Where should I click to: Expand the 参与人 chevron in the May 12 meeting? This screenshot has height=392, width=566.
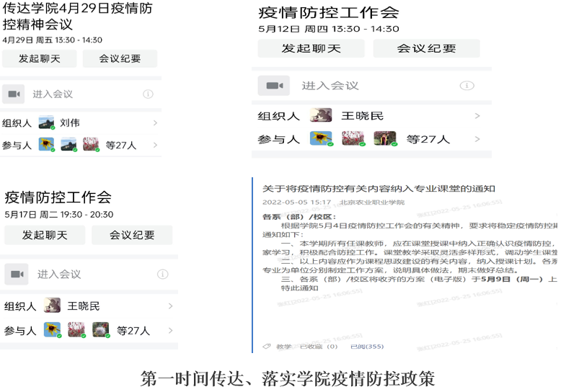click(x=477, y=139)
